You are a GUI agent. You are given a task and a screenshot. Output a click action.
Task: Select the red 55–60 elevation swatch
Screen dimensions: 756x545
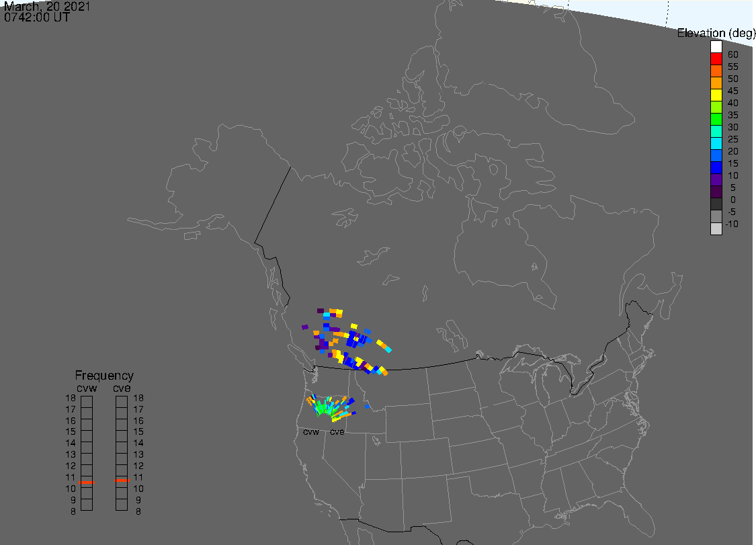[x=716, y=59]
